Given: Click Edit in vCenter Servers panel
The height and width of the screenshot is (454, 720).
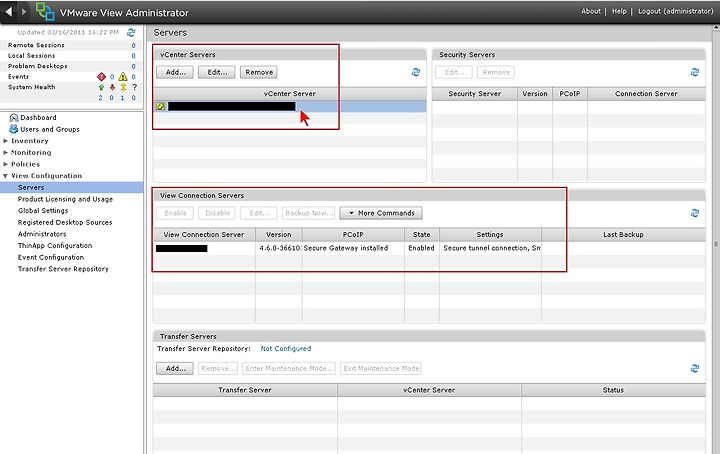Looking at the screenshot, I should 217,72.
